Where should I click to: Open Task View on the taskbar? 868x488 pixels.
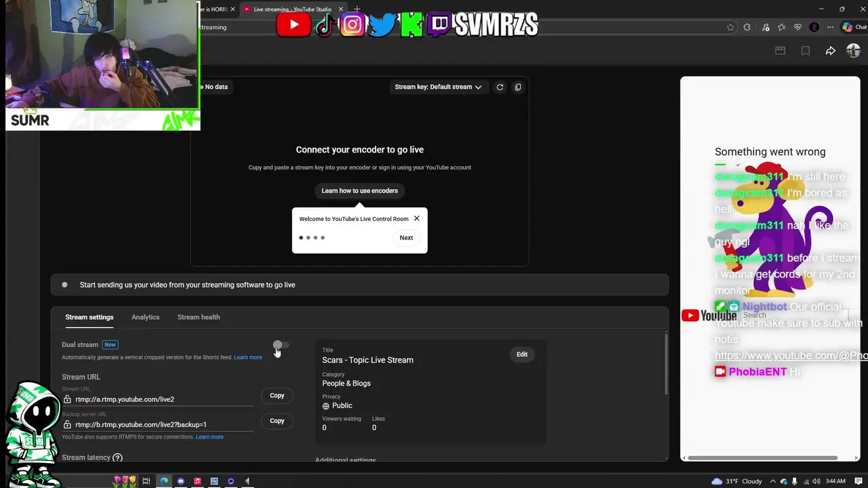point(146,481)
